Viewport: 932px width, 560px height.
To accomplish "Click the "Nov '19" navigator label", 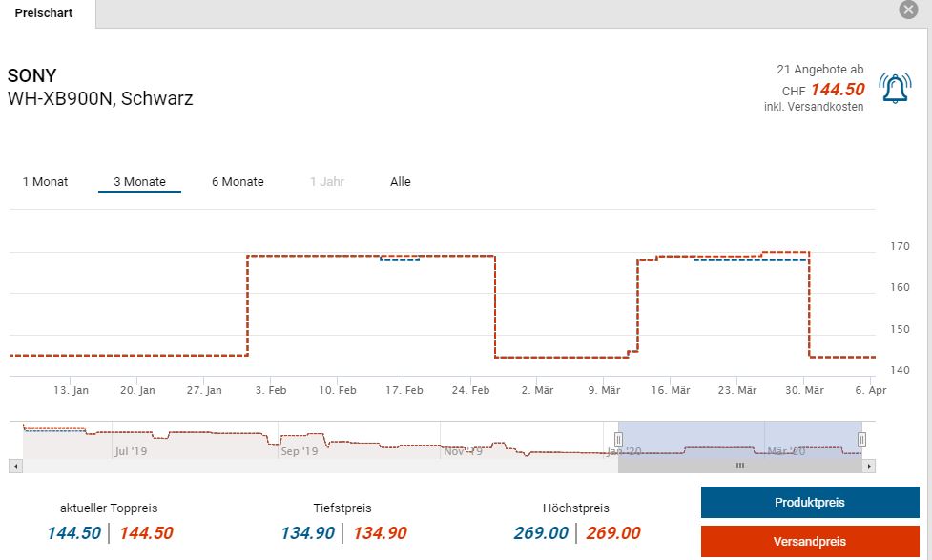I will (463, 451).
